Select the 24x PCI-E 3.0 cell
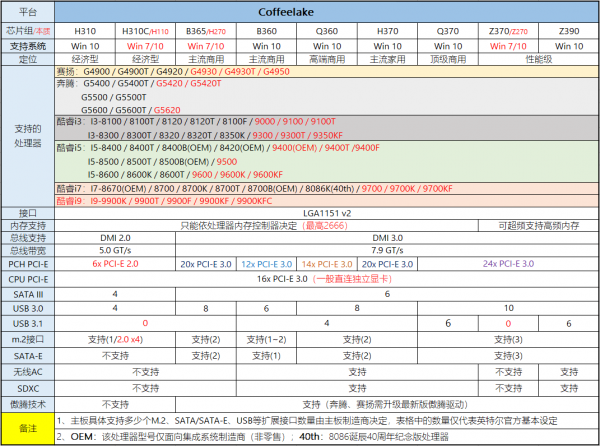 508,264
